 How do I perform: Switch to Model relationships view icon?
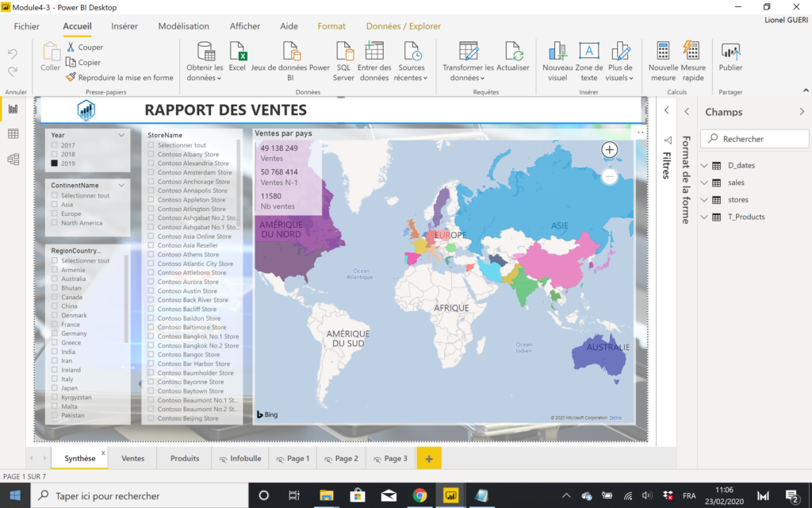click(x=13, y=159)
